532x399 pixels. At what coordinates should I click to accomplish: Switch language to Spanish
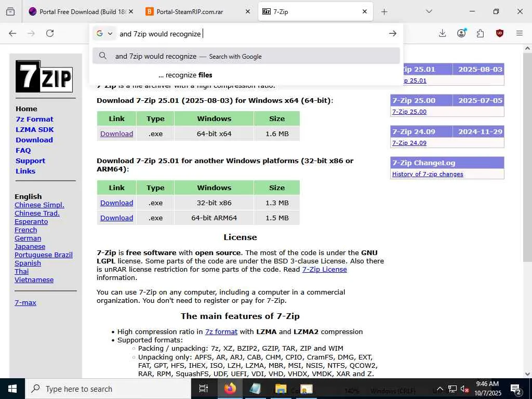click(x=28, y=263)
